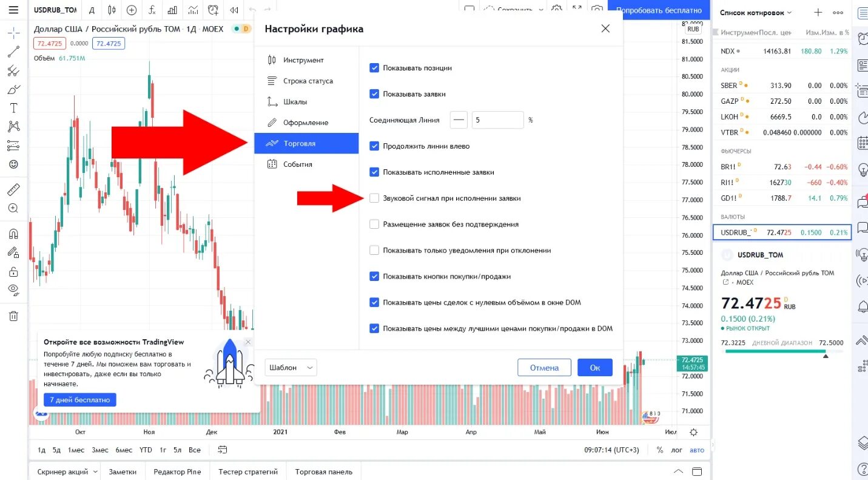Screen dimensions: 868x480
Task: Open Сохранить layout dropdown arrow
Action: (541, 9)
